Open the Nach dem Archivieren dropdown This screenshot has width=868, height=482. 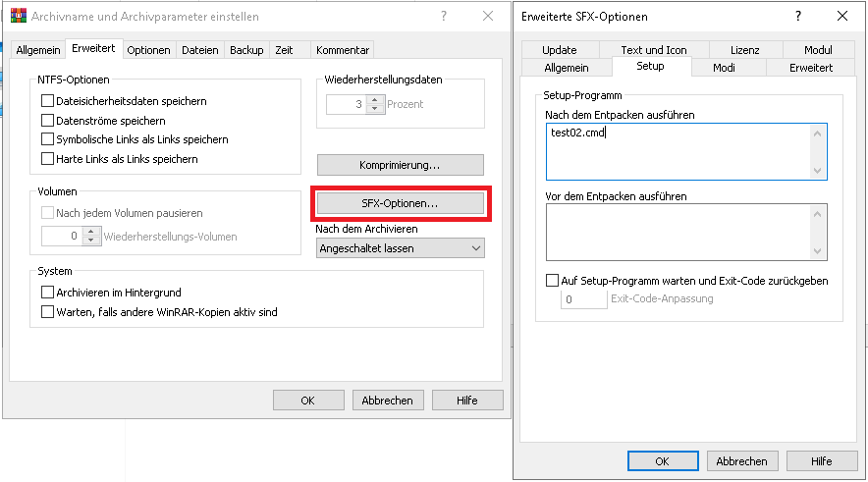click(x=400, y=248)
